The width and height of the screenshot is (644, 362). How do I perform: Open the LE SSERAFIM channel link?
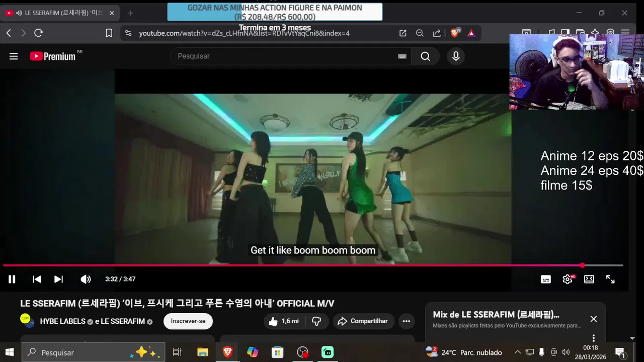[123, 321]
